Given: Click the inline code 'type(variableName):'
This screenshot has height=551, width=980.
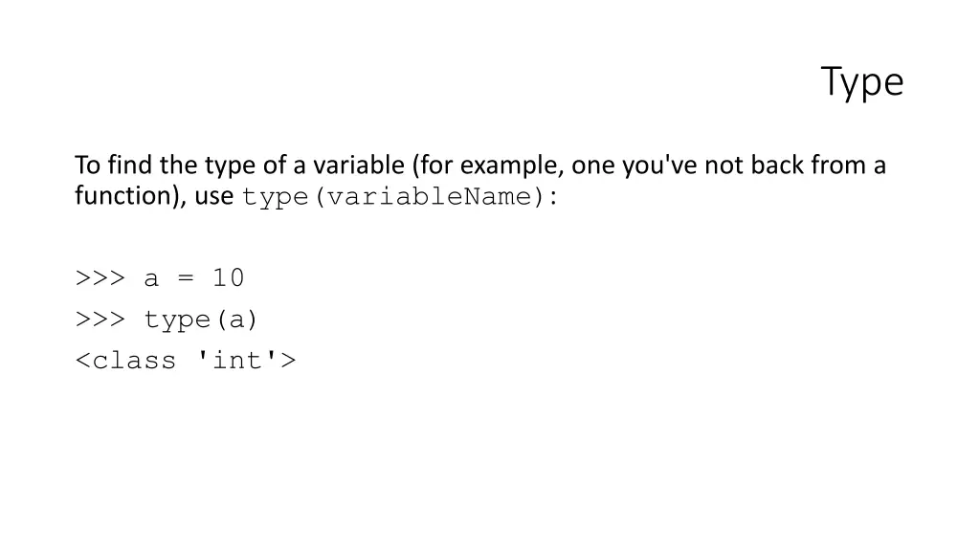Looking at the screenshot, I should (399, 197).
